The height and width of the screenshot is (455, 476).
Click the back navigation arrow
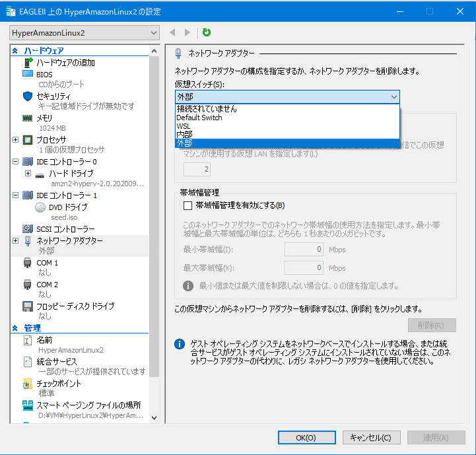coord(172,32)
